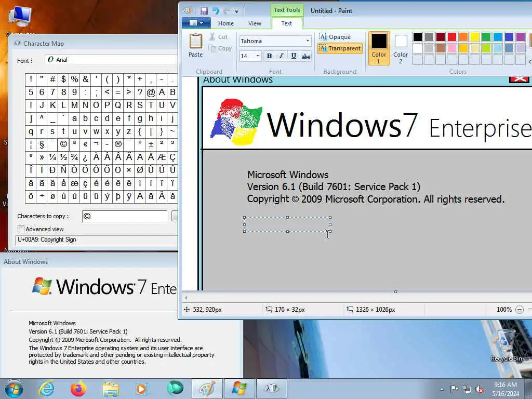Select the Ñ character in Character Map

pos(63,170)
